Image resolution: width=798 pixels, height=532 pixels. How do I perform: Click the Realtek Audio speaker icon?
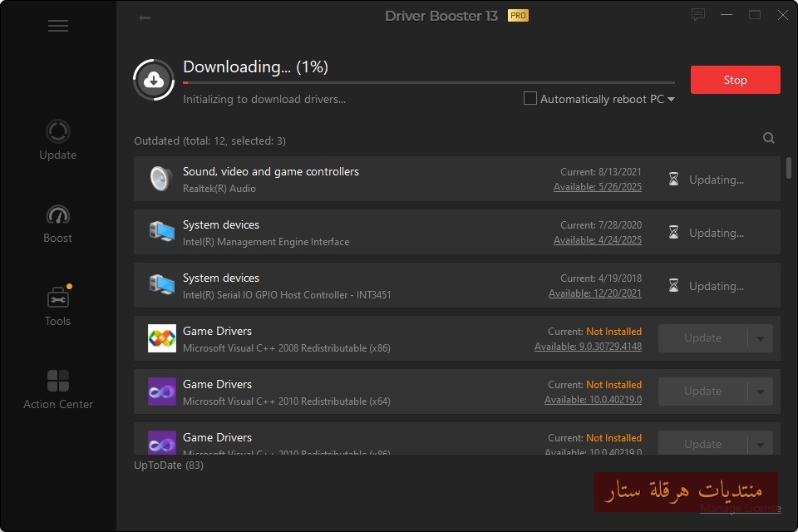coord(161,179)
